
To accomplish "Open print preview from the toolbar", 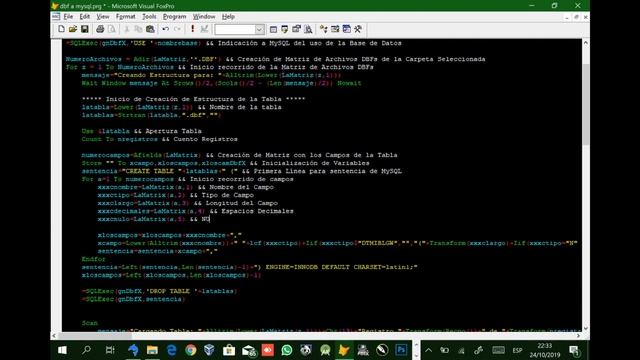I will click(x=111, y=29).
